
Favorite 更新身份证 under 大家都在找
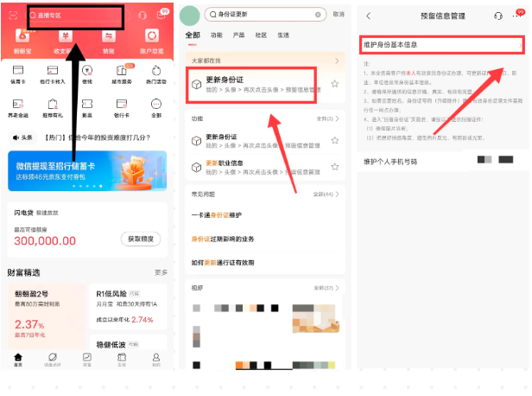tap(335, 84)
